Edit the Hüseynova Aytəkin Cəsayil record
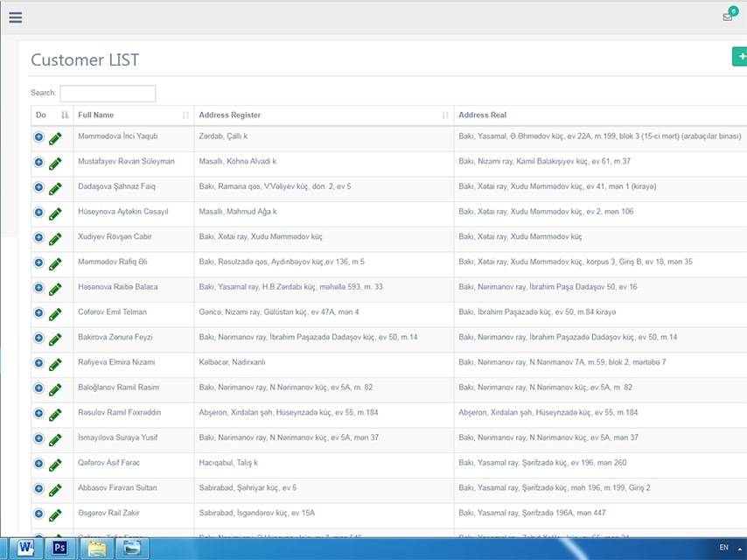The width and height of the screenshot is (747, 560). 55,213
